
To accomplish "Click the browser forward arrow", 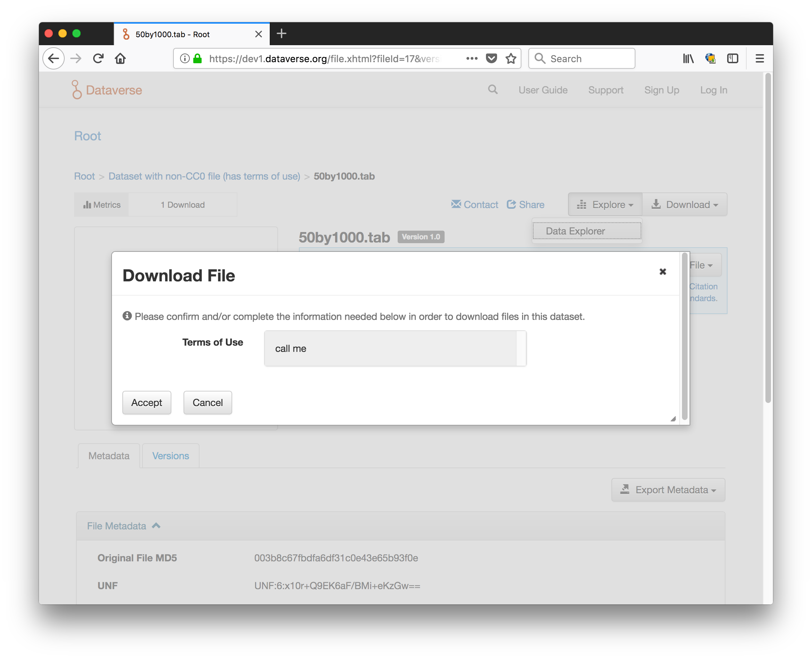I will point(76,59).
